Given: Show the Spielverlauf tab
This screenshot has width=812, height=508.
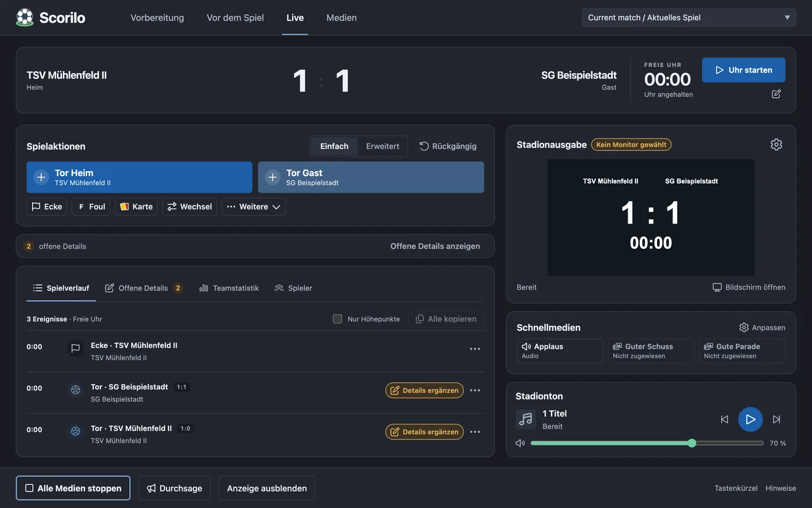Looking at the screenshot, I should tap(61, 288).
